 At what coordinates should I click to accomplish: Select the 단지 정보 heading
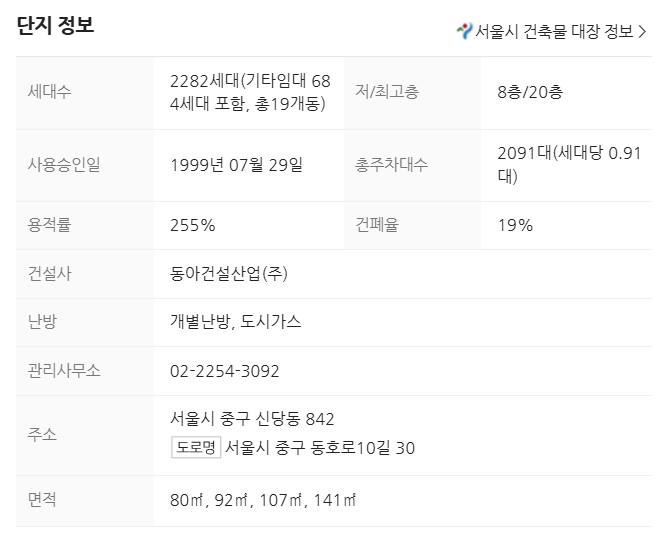click(x=56, y=26)
